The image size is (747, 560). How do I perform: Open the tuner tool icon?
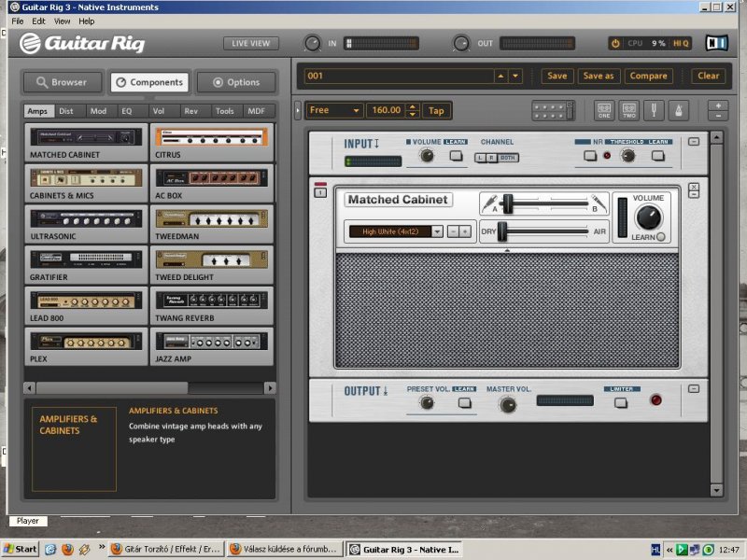click(x=654, y=110)
